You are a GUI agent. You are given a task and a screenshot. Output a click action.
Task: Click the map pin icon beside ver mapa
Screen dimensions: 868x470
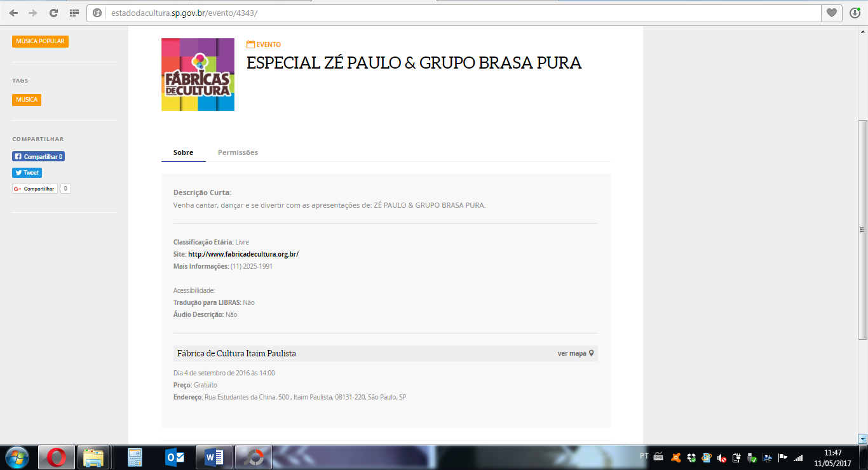(591, 353)
